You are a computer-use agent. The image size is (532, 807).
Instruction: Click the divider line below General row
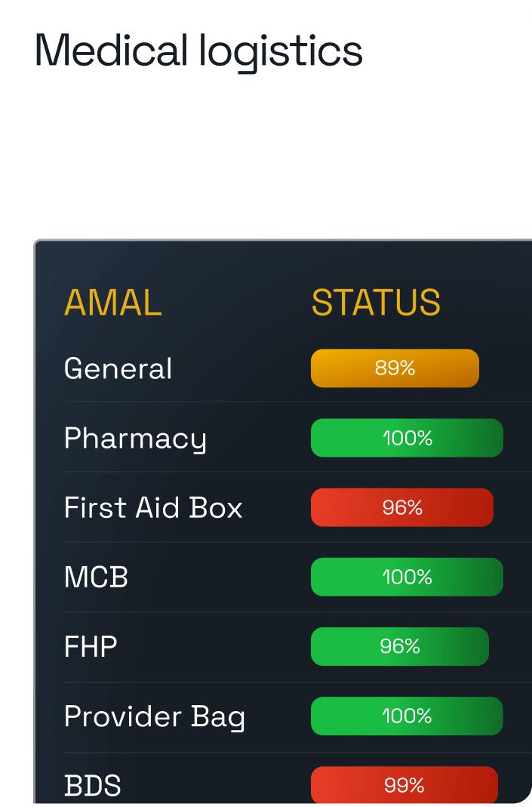point(226,402)
